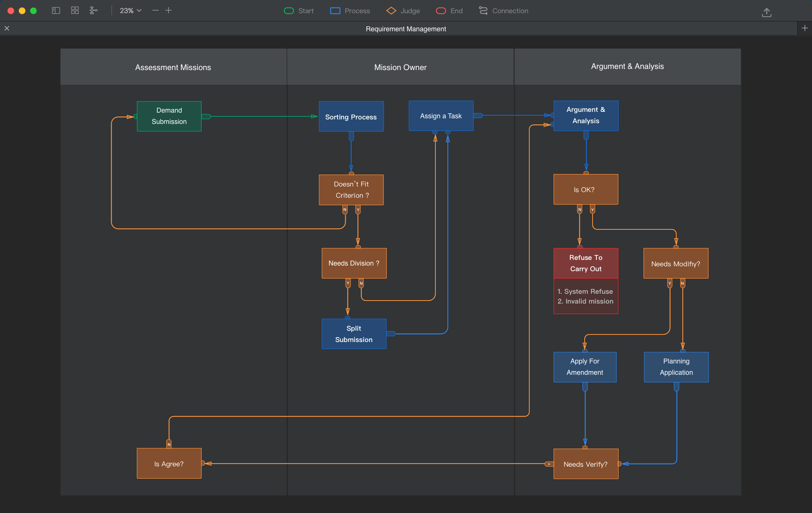
Task: Select the Demand Submission start node
Action: click(169, 116)
